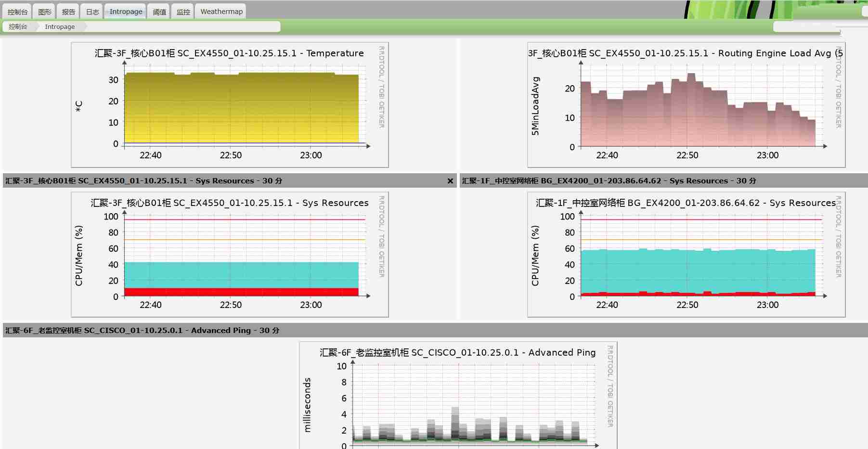Click Intropage in the breadcrumb trail
This screenshot has width=868, height=449.
pyautogui.click(x=59, y=26)
